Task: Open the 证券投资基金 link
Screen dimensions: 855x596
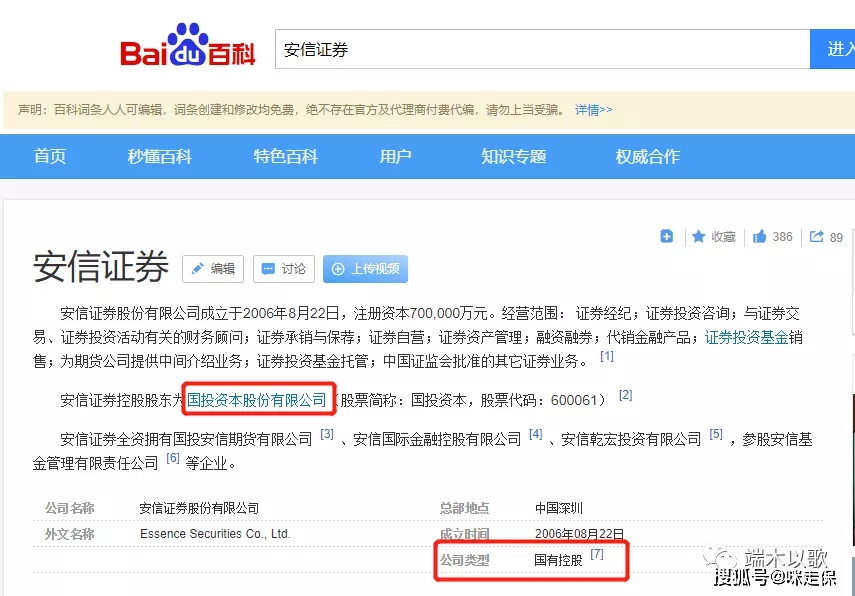Action: [x=746, y=338]
